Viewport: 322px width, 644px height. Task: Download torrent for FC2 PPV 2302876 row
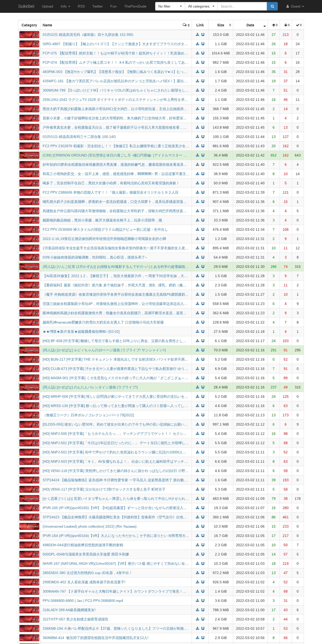[x=197, y=146]
